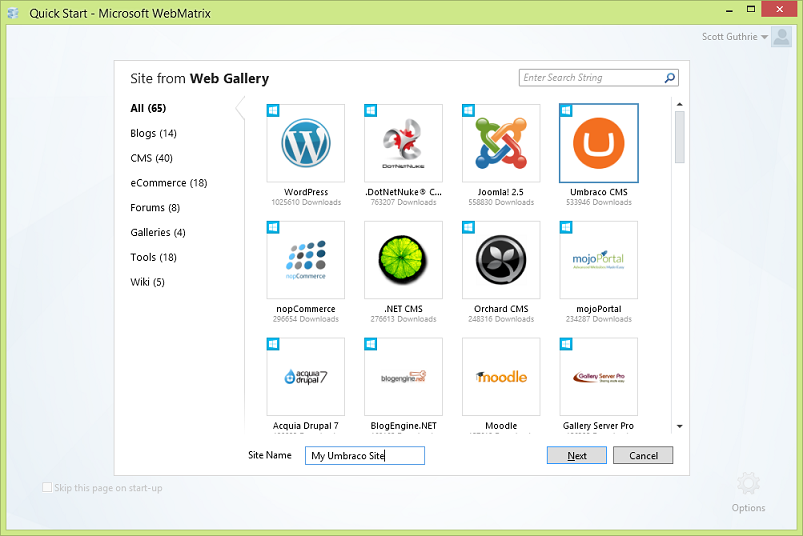Select the .NET CMS lime icon

[x=404, y=260]
